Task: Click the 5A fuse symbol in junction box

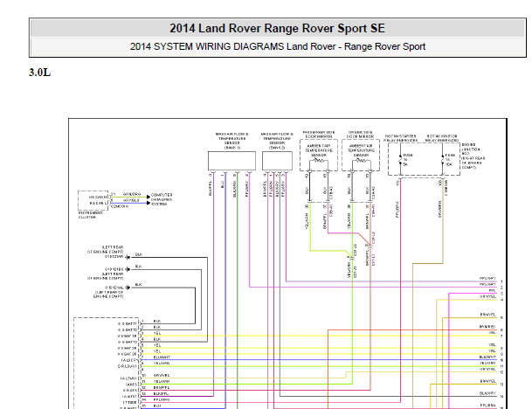Action: click(x=400, y=160)
